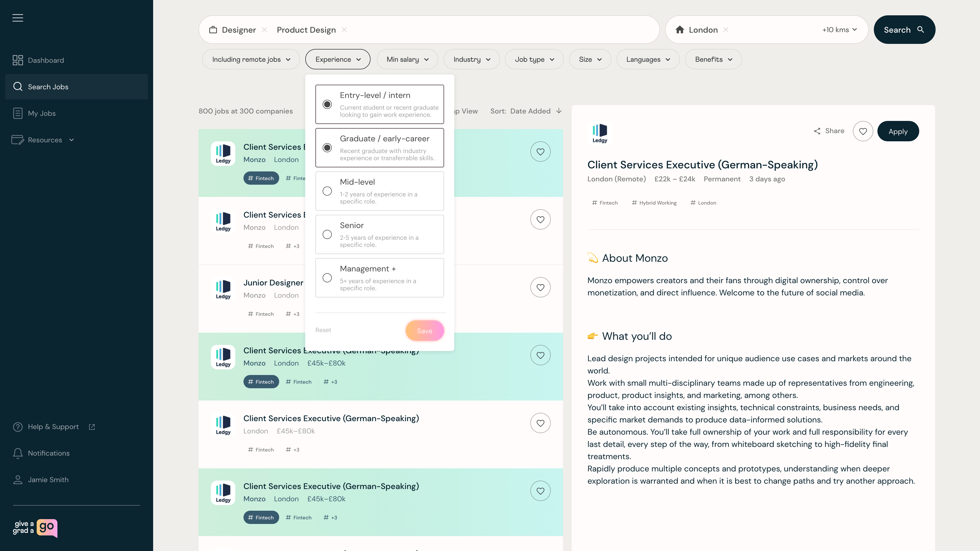
Task: Go to Dashboard in sidebar
Action: tap(77, 60)
